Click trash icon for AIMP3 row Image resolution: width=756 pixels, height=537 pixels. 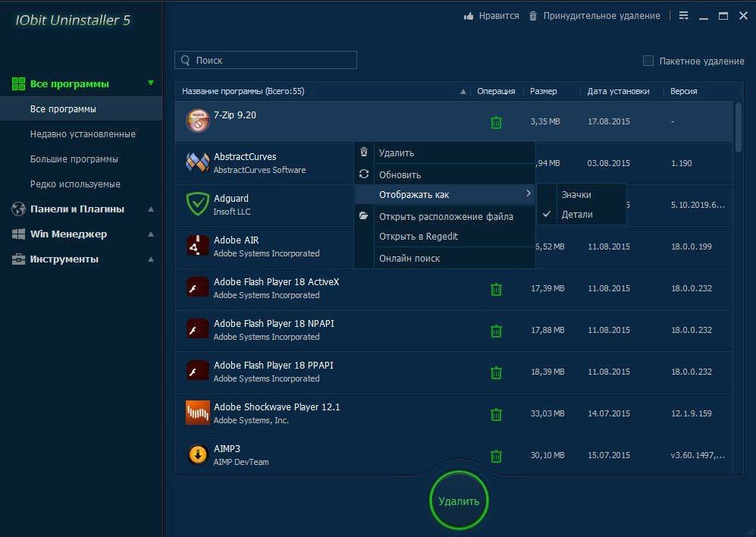click(x=496, y=456)
